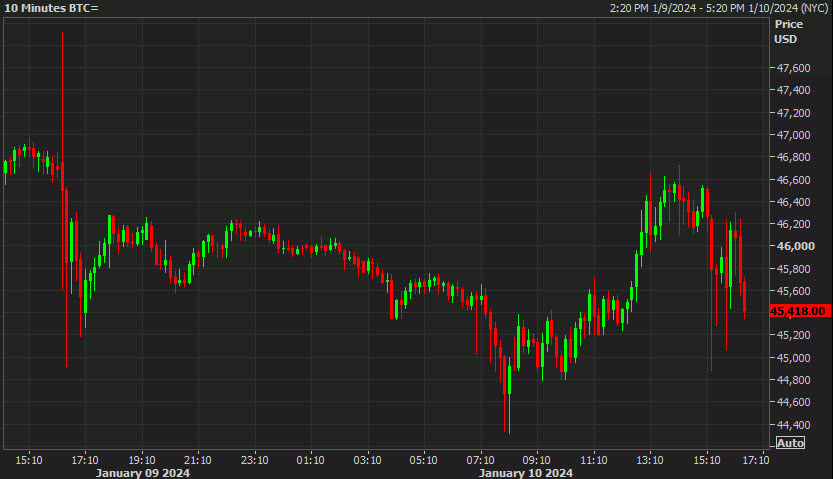This screenshot has height=479, width=833.
Task: Click the 44,800 price axis label
Action: [793, 380]
